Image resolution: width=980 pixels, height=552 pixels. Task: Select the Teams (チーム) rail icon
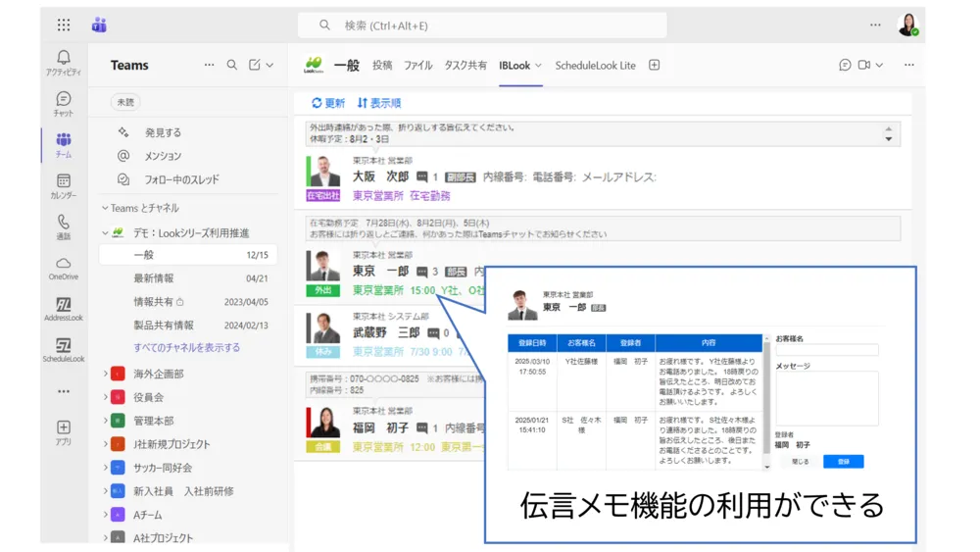coord(63,145)
